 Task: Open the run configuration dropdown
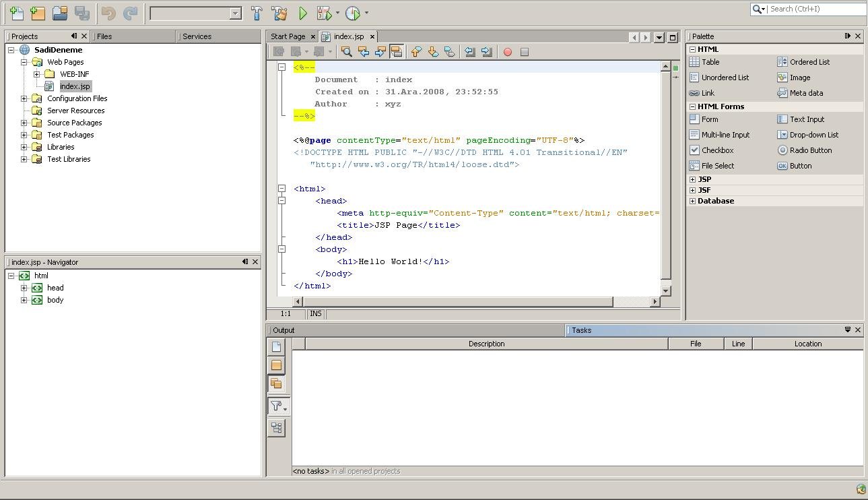point(234,13)
